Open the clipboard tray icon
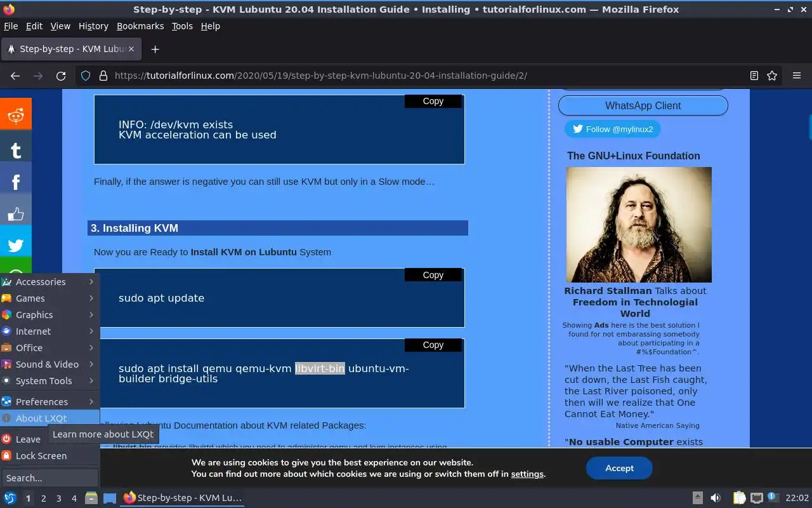812x508 pixels. click(x=740, y=498)
